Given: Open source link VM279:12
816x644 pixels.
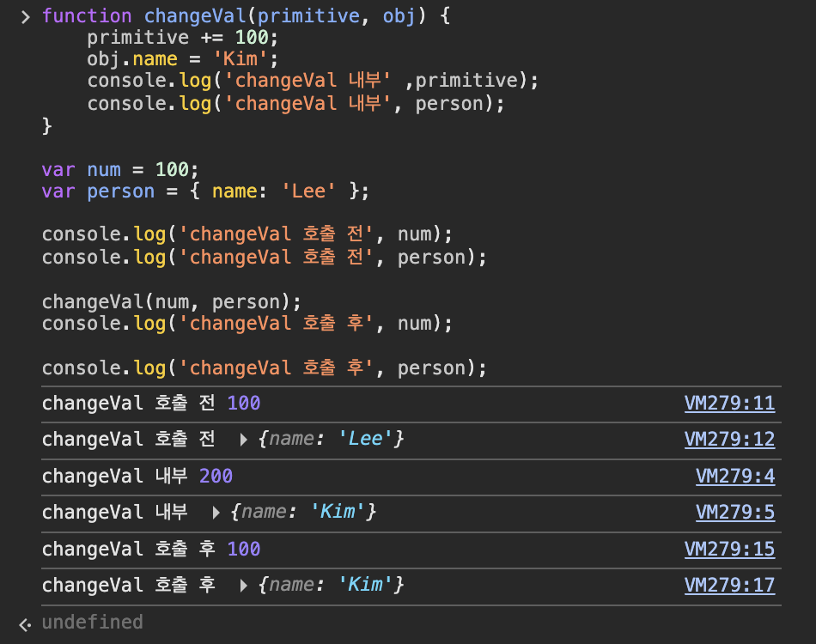Looking at the screenshot, I should (729, 440).
